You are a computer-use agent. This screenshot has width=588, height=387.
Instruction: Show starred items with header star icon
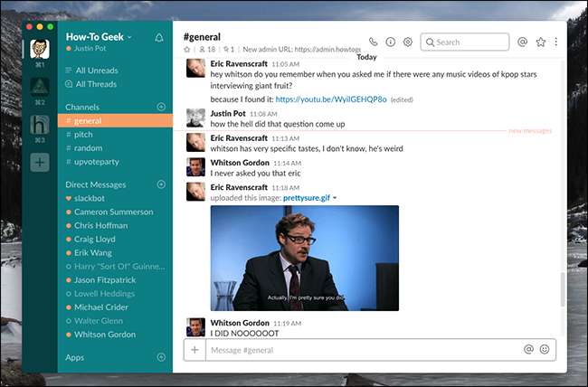540,42
